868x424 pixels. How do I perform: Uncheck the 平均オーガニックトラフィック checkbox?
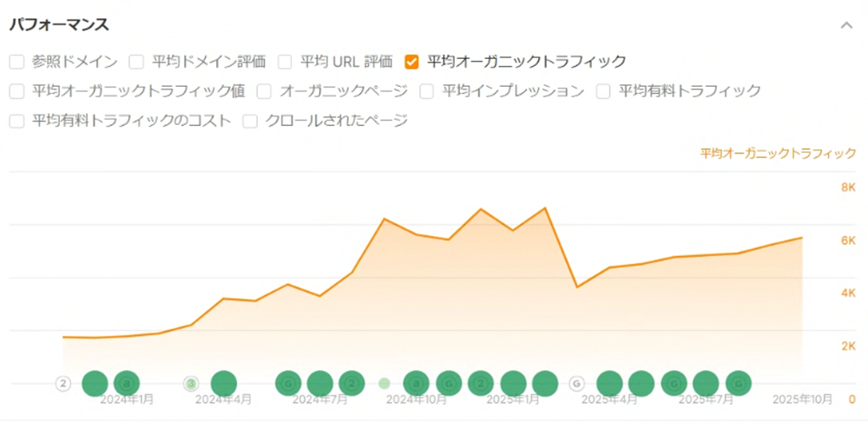[412, 62]
